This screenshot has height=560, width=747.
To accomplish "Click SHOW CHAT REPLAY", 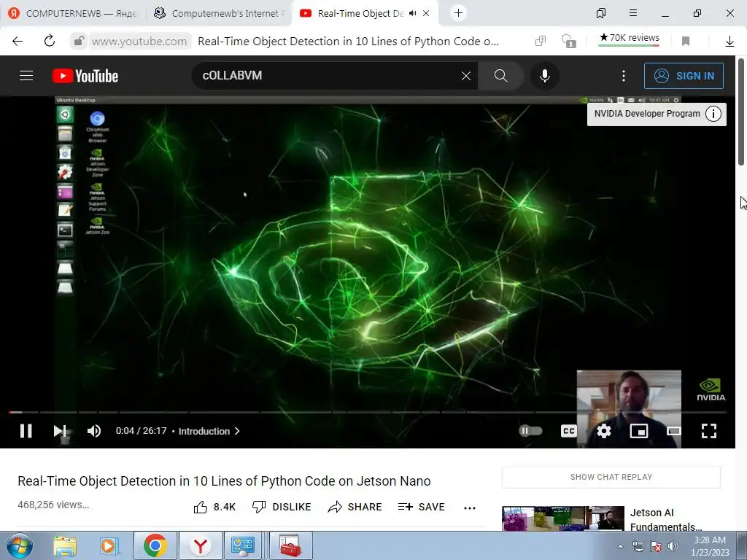I will 611,477.
